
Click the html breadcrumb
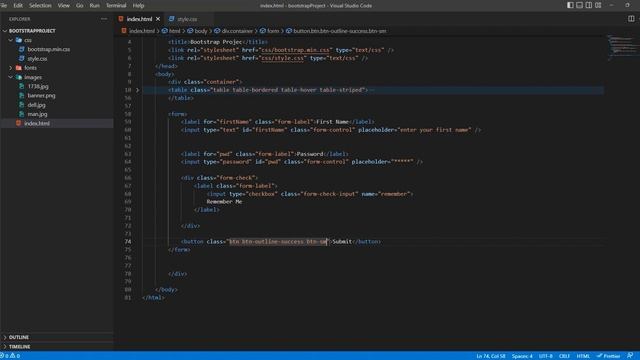pyautogui.click(x=174, y=31)
